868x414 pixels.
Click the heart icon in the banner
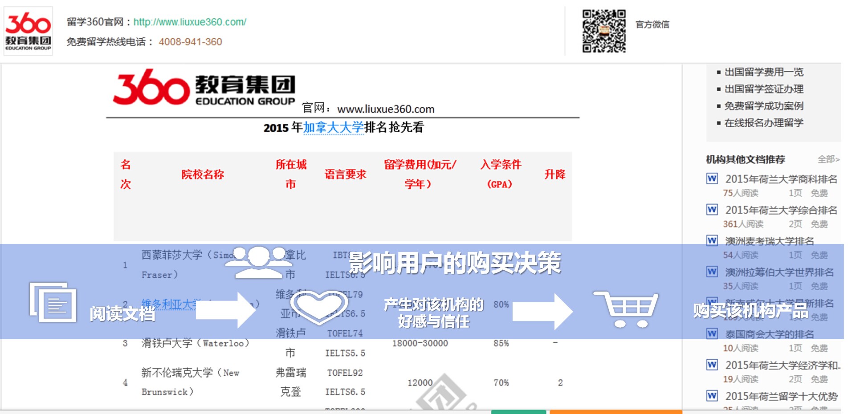319,306
